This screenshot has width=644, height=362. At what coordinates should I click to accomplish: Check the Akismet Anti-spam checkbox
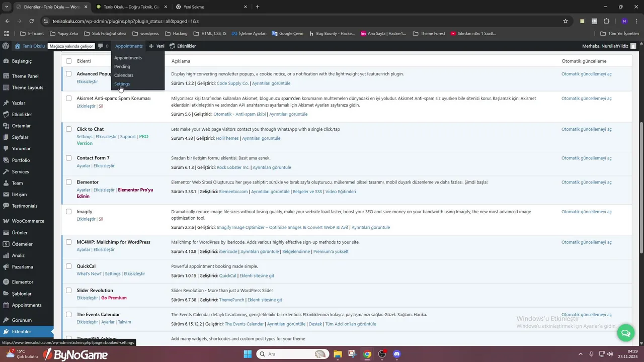(69, 99)
